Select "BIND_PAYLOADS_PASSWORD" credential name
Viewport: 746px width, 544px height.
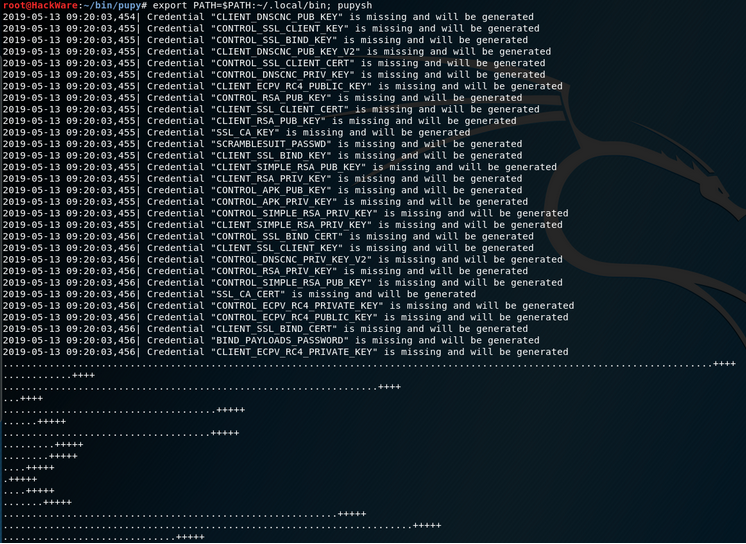pos(280,340)
